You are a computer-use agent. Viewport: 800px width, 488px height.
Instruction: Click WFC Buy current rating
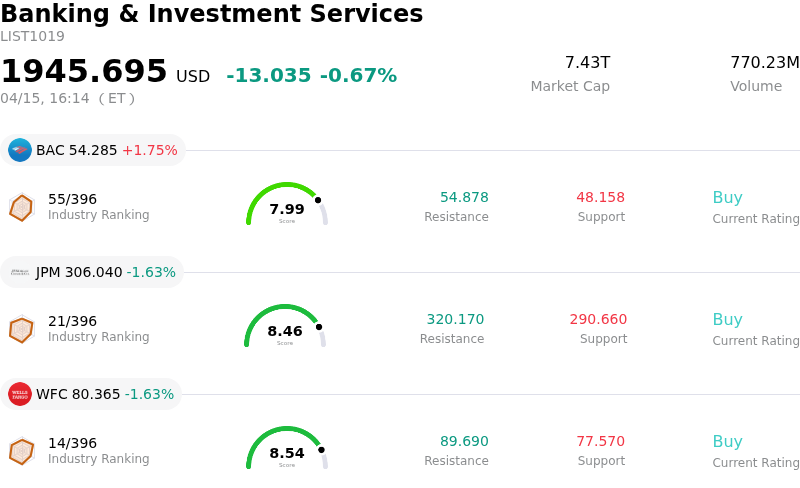tap(727, 442)
